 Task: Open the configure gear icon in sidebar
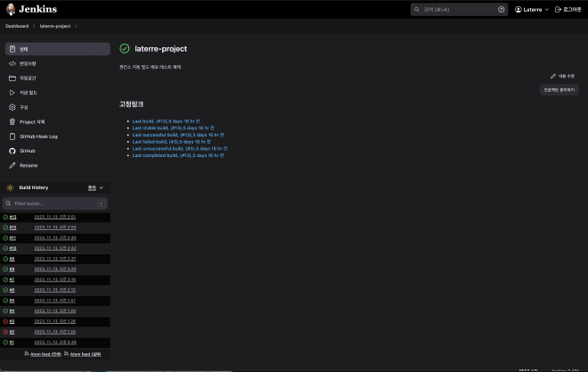12,107
